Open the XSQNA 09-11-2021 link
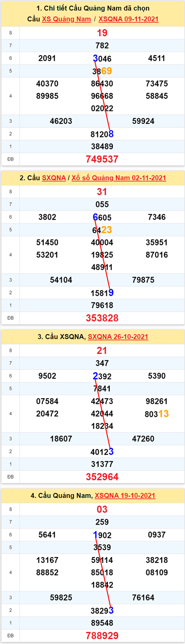This screenshot has width=185, height=644. 128,19
